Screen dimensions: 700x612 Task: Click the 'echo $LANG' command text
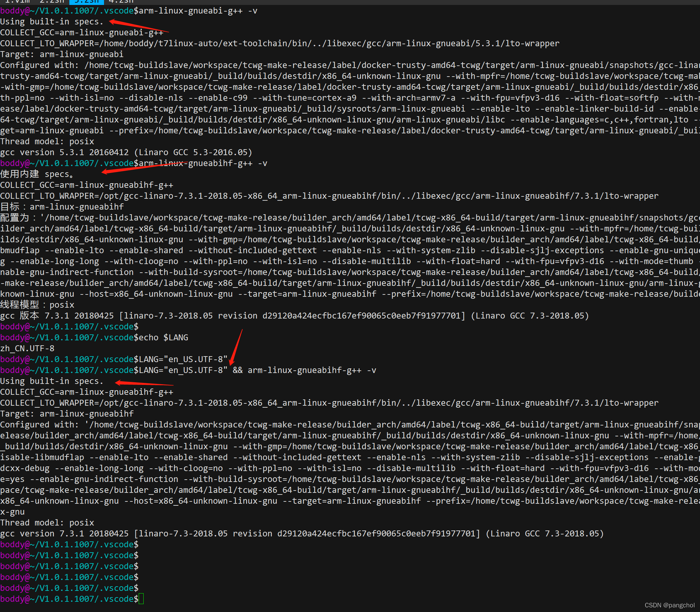pos(163,337)
